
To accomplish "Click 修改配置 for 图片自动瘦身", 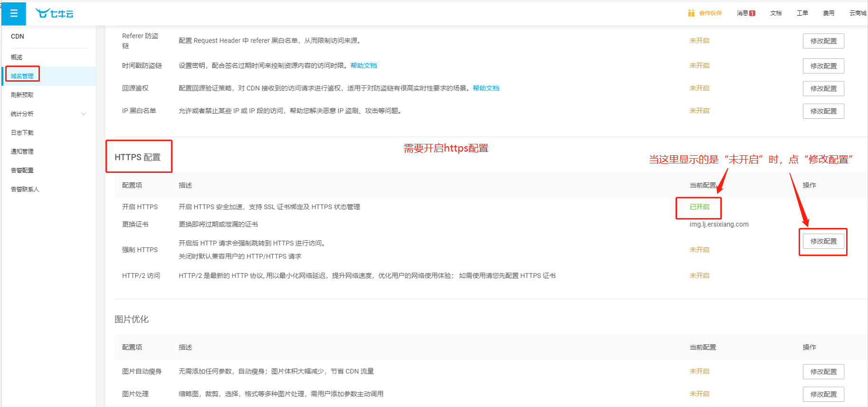I will click(823, 372).
